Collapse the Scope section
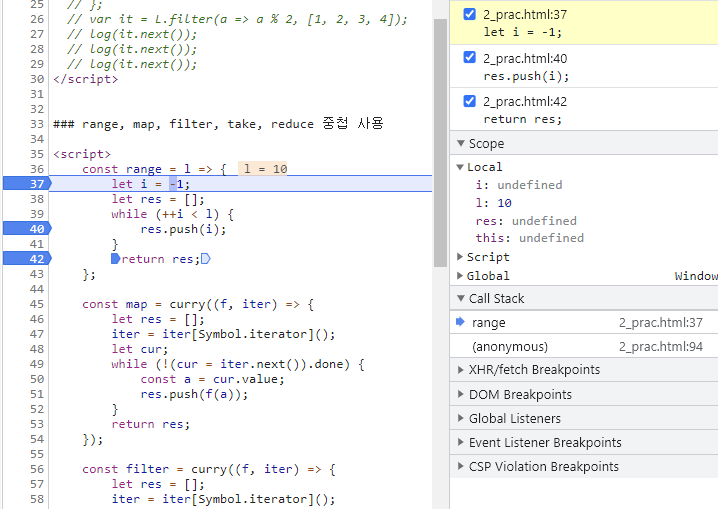 461,143
